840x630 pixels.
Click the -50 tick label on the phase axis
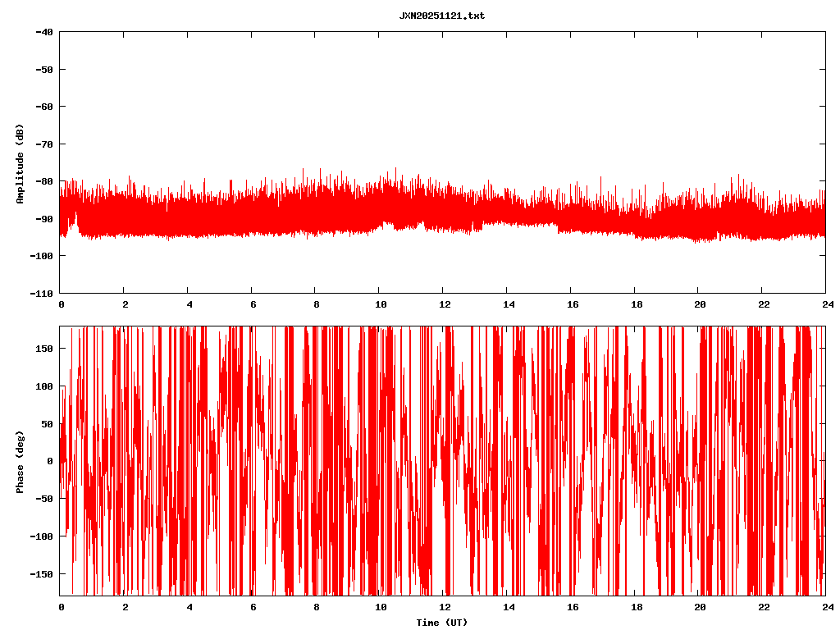44,499
